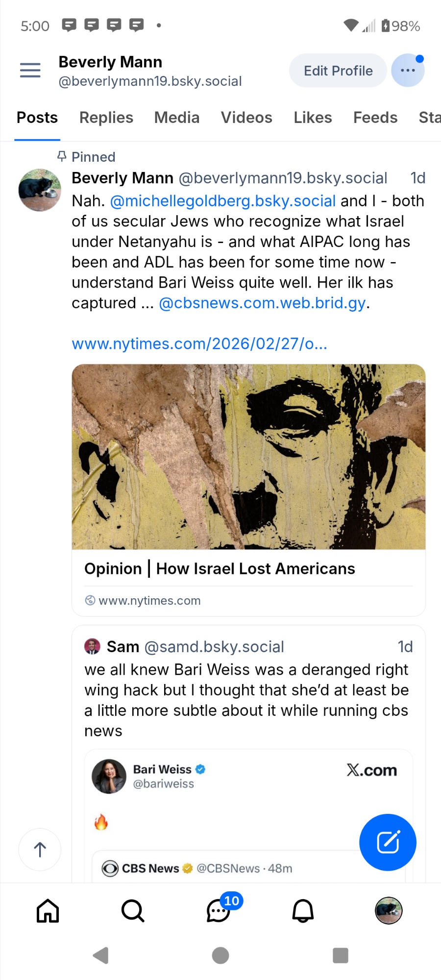This screenshot has width=441, height=980.
Task: Open the Feeds tab
Action: pos(375,118)
